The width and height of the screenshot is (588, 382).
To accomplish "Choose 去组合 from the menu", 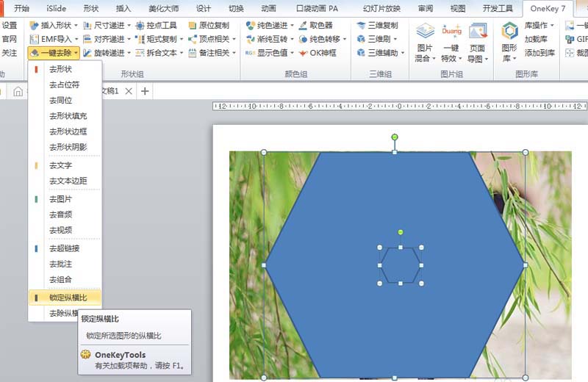I will (65, 279).
